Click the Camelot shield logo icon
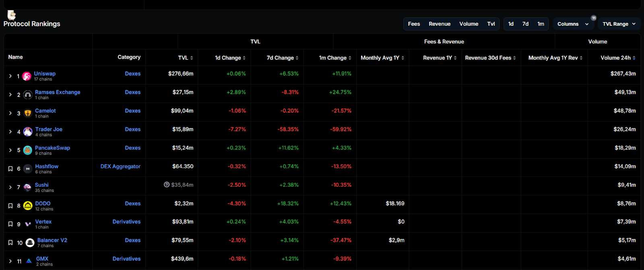This screenshot has height=270, width=644. pyautogui.click(x=28, y=113)
